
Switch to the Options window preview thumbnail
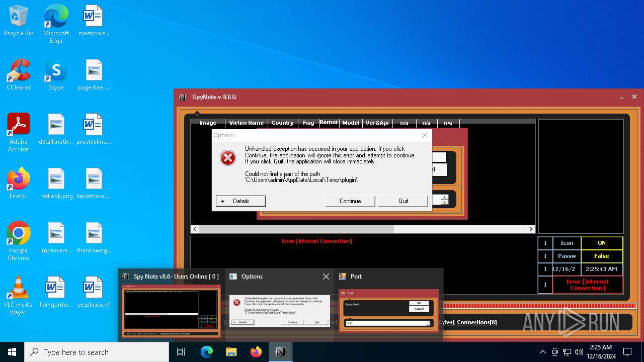pyautogui.click(x=279, y=311)
